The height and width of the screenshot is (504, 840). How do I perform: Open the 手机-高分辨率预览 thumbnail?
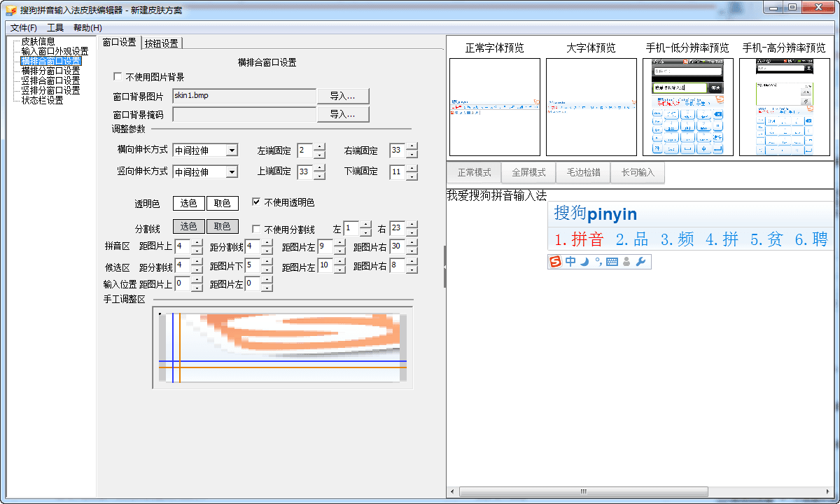click(x=785, y=107)
